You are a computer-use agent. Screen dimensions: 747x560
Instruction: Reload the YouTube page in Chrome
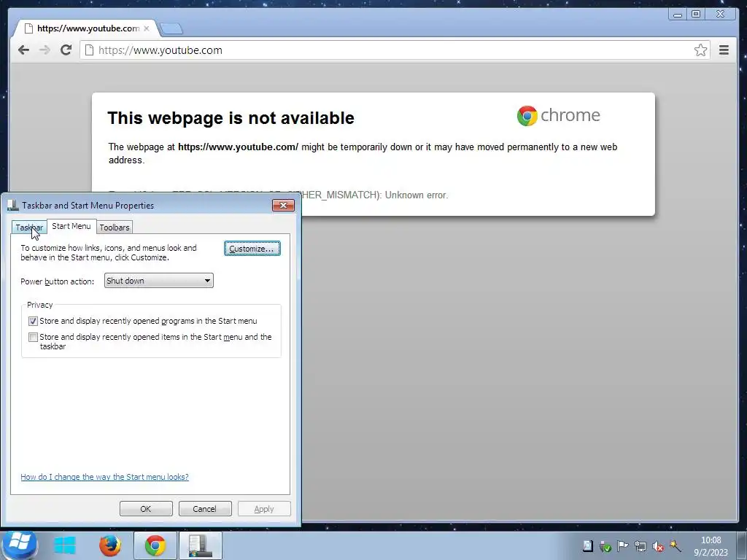[x=66, y=50]
